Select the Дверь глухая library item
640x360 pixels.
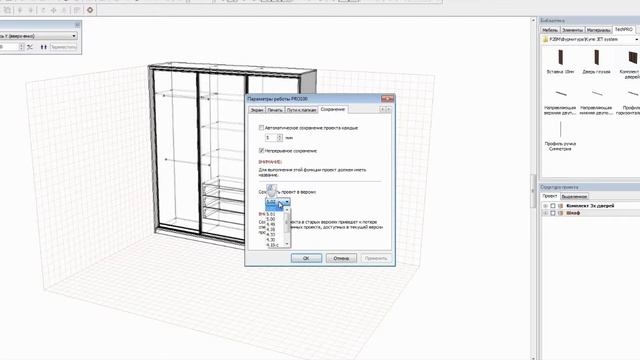click(x=596, y=61)
